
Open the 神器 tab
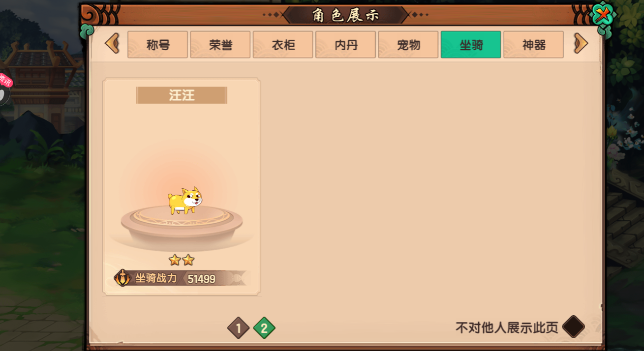pos(533,45)
